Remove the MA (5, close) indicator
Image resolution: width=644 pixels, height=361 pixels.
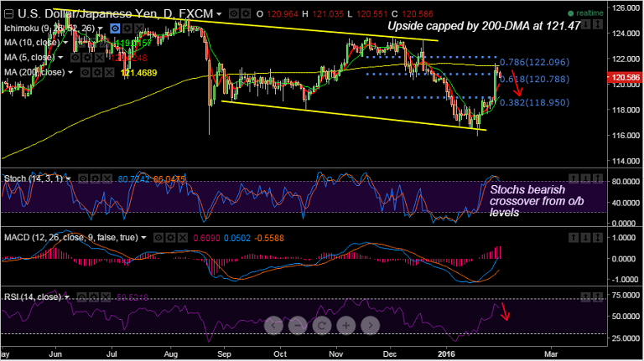100,58
